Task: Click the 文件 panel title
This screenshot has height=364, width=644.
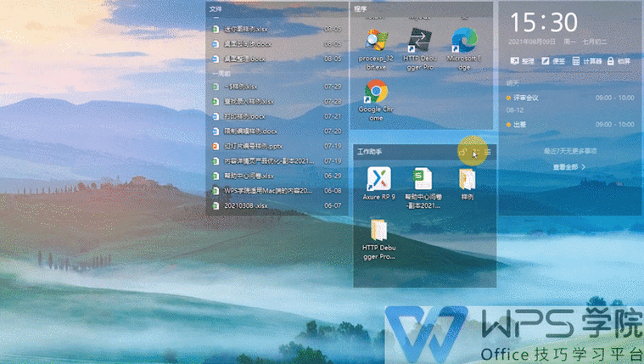Action: [x=216, y=9]
